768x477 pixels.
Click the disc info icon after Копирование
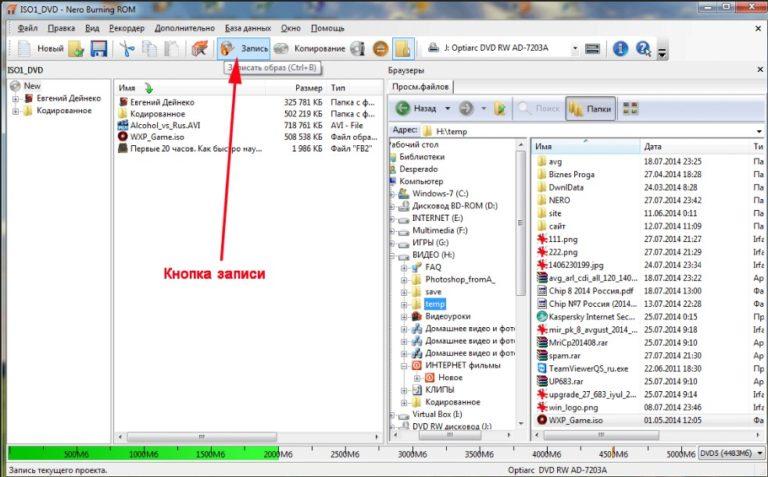point(358,49)
